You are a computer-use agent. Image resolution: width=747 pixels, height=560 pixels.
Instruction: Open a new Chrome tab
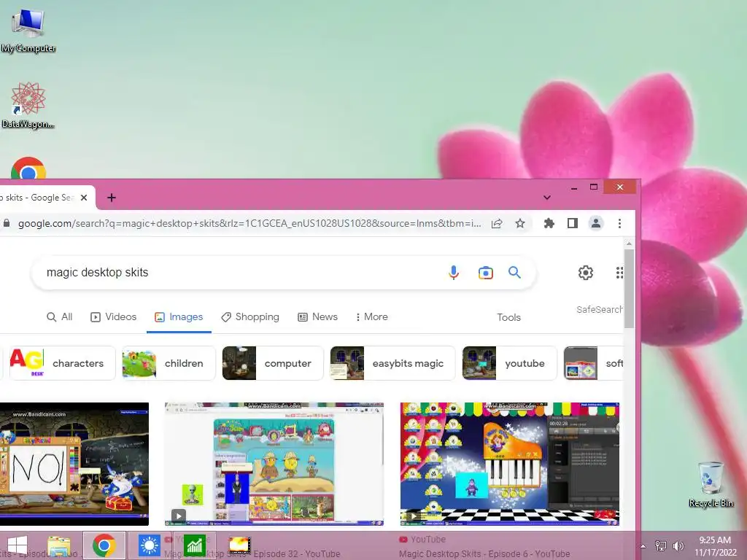(112, 198)
